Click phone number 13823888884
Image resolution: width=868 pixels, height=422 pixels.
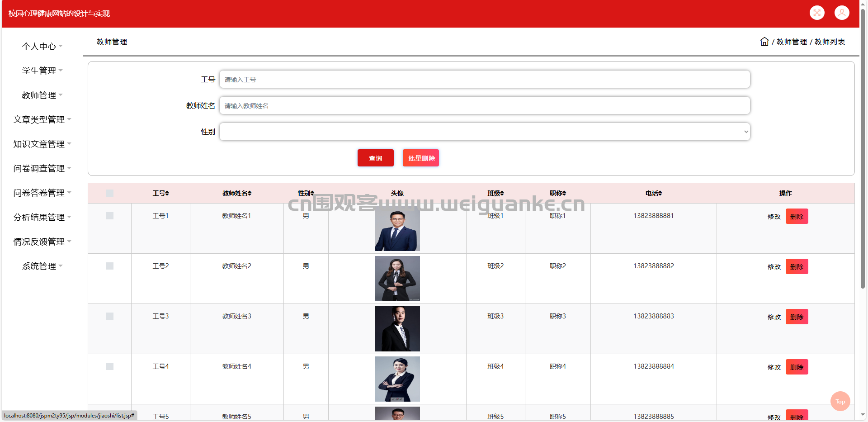pyautogui.click(x=654, y=366)
